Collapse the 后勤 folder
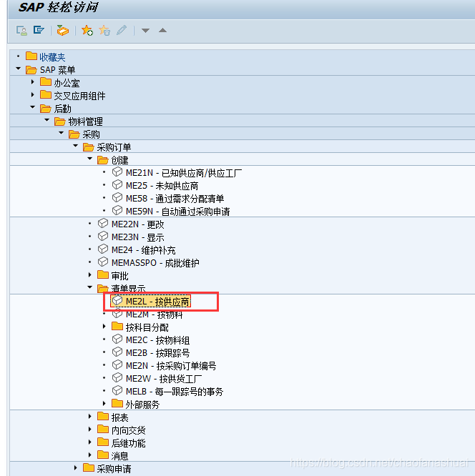Screen dimensions: 475x476 32,107
